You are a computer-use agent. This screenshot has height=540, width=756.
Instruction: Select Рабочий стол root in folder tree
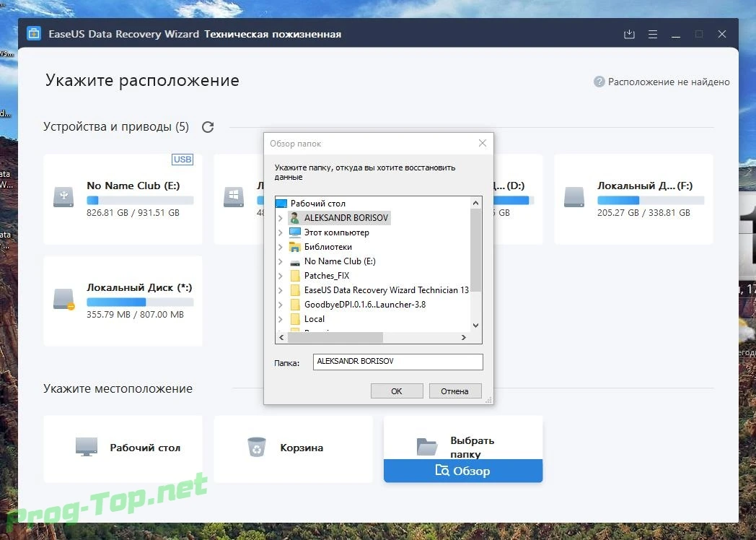point(317,203)
